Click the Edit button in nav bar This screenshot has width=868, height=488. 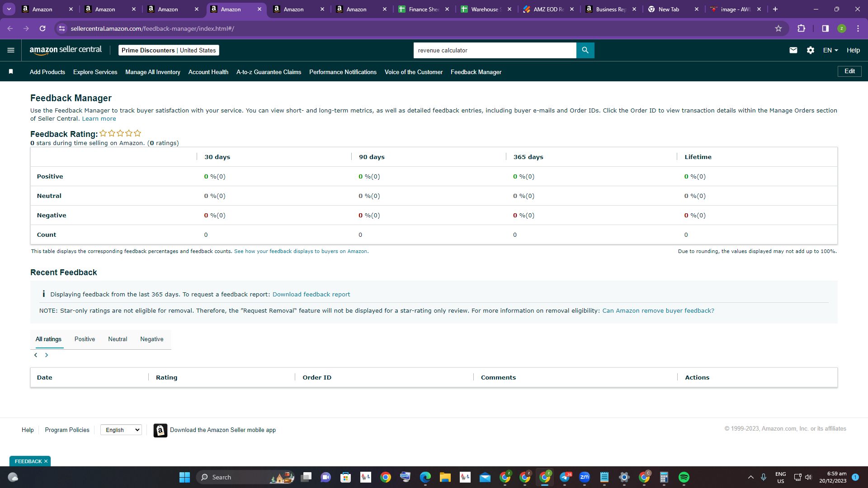point(849,71)
